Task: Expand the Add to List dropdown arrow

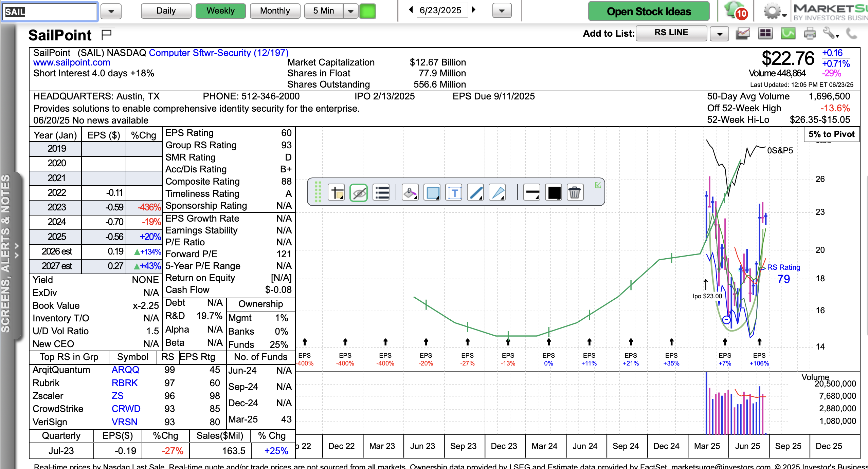Action: (719, 34)
